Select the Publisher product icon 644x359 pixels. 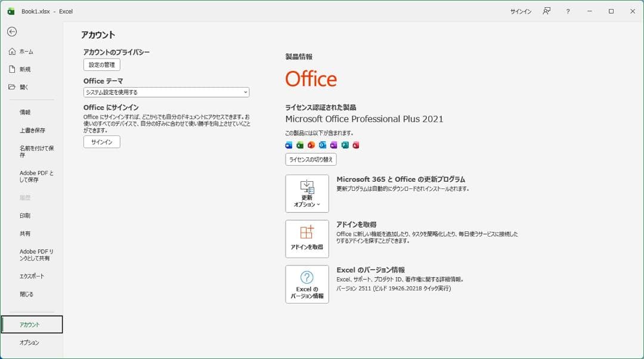[x=345, y=145]
